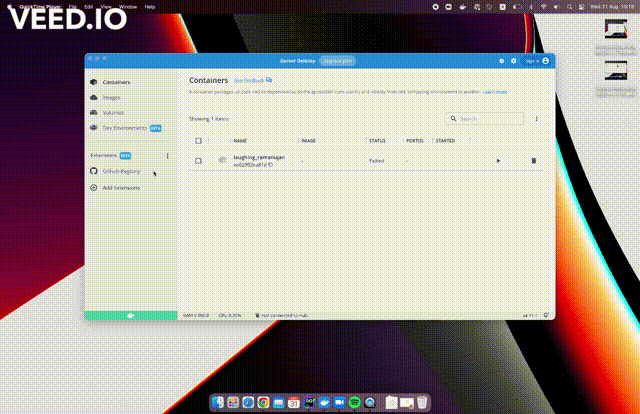Viewport: 640px width, 414px height.
Task: Click the Upgrade plan button
Action: [x=338, y=61]
